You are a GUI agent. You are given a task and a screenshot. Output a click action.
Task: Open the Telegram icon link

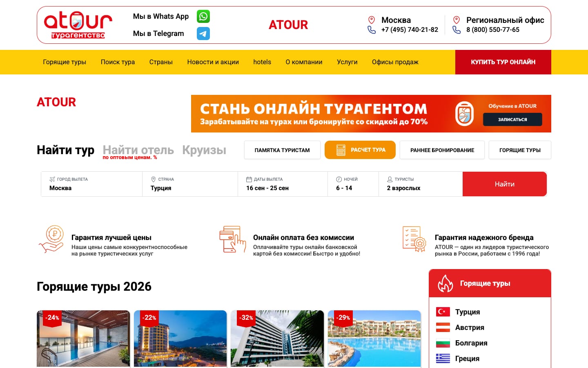(203, 34)
